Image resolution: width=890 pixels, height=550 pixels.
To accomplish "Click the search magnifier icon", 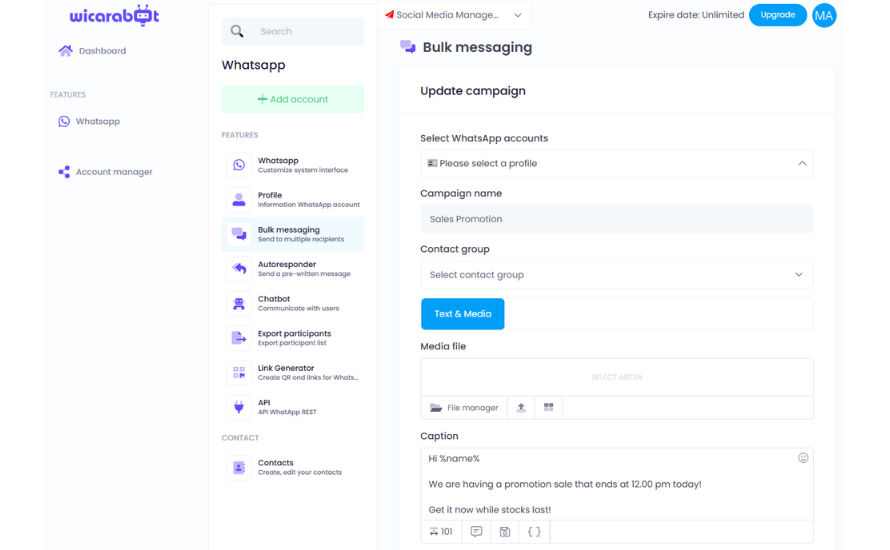I will [x=237, y=31].
